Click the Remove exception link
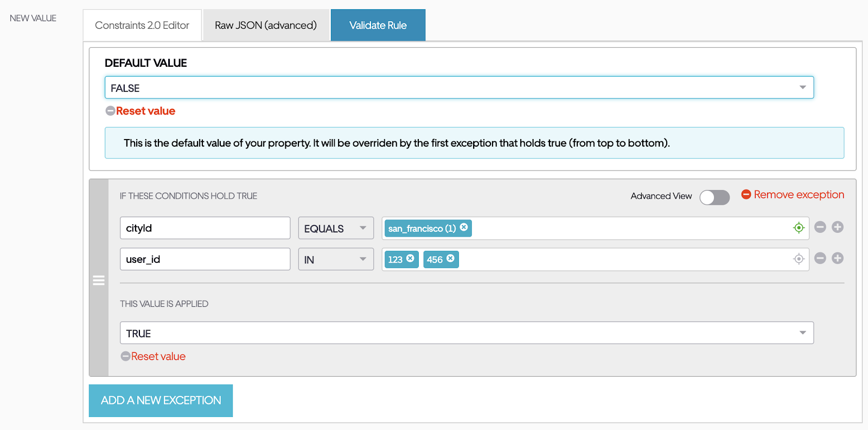 point(793,195)
